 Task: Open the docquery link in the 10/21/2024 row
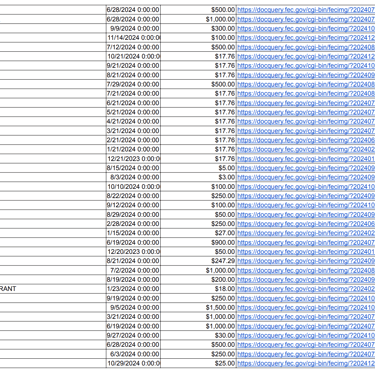pos(306,57)
